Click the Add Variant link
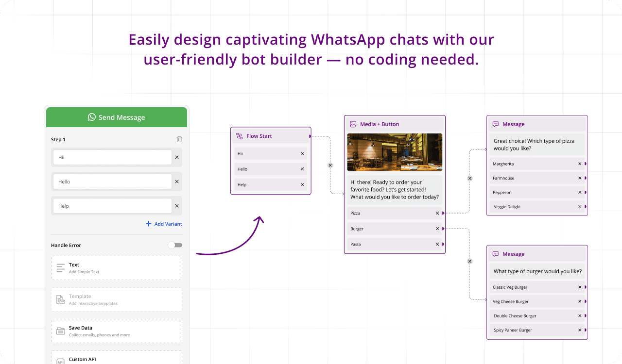 (164, 224)
